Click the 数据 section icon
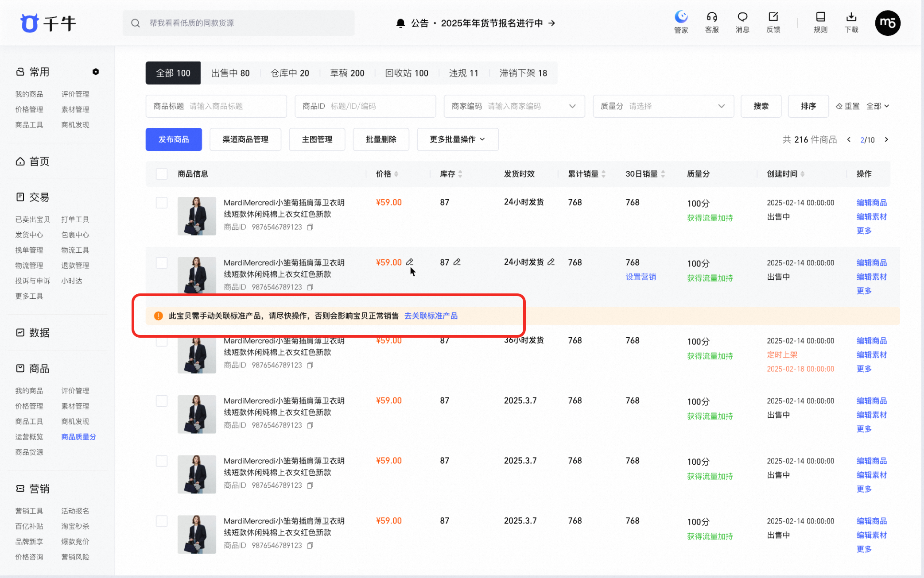Screen dimensions: 924x578 tap(20, 332)
